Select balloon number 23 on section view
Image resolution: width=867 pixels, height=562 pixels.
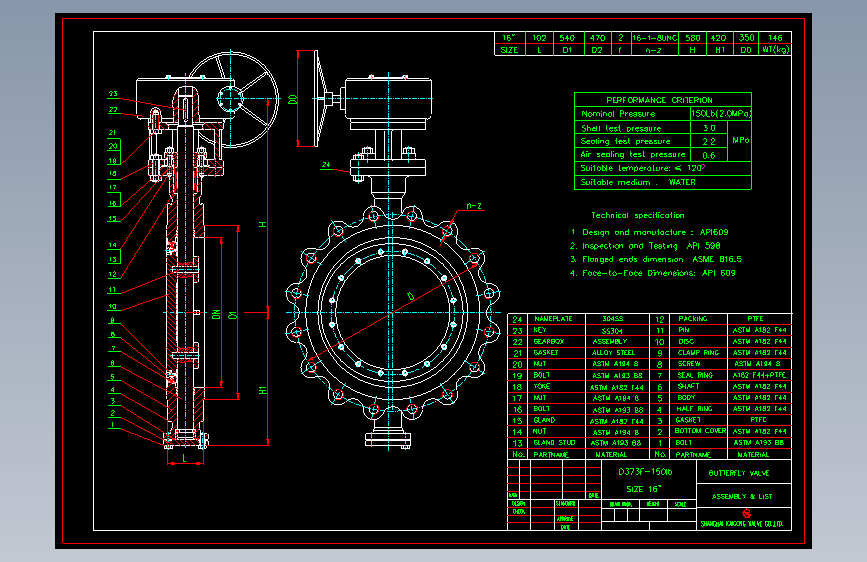(113, 93)
